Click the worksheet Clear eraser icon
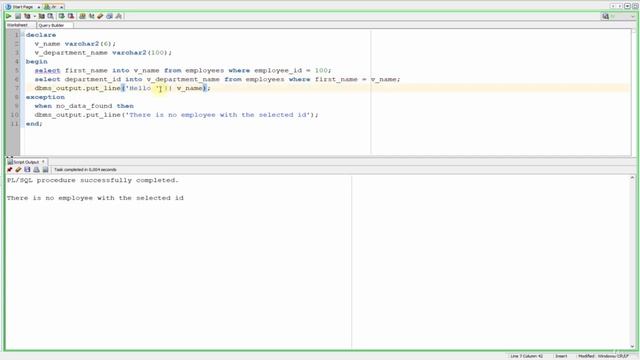This screenshot has width=640, height=360. [100, 16]
